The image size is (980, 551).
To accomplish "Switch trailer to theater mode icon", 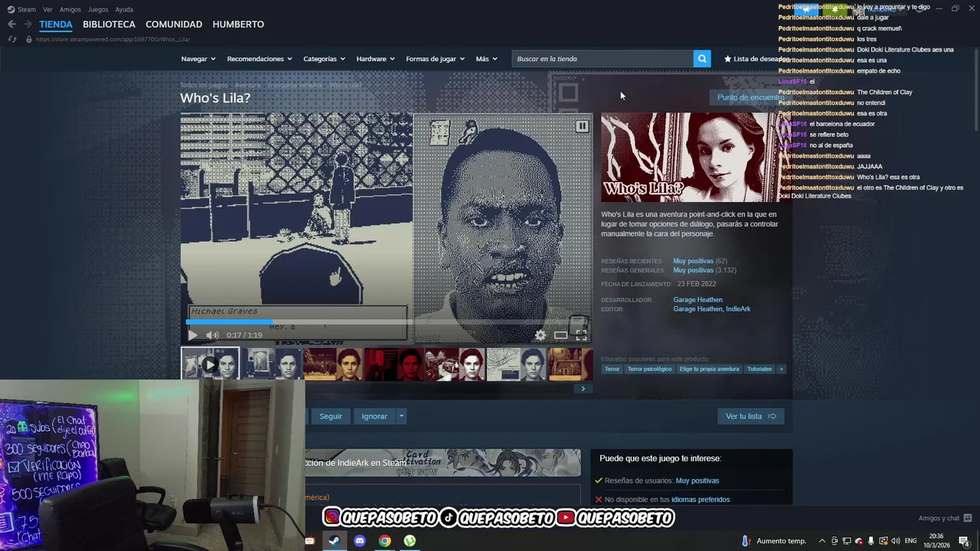I will coord(561,335).
